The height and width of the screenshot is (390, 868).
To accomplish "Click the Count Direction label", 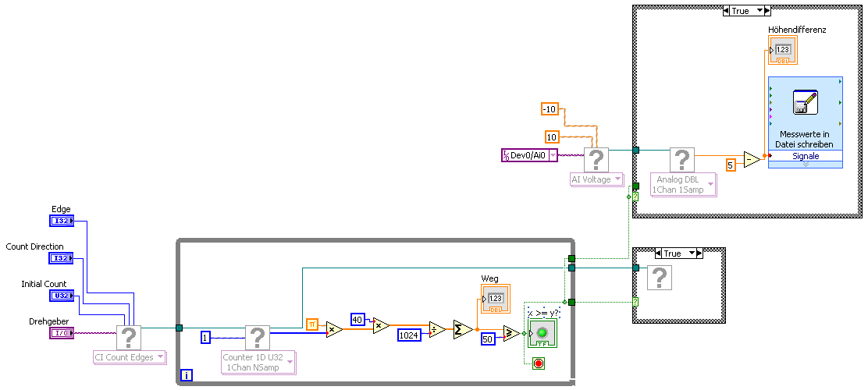I will coord(35,246).
